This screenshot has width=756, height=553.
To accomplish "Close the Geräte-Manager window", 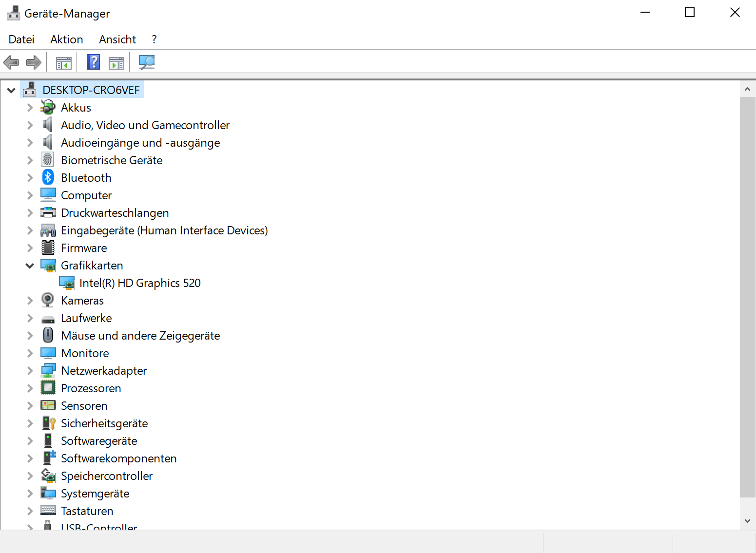I will [735, 12].
